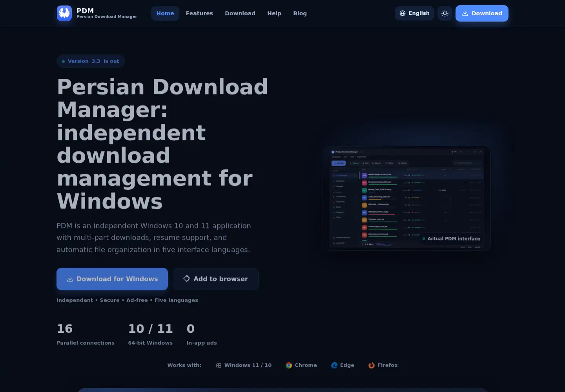The width and height of the screenshot is (565, 392).
Task: Open the Download nav item in the menu
Action: coord(240,13)
